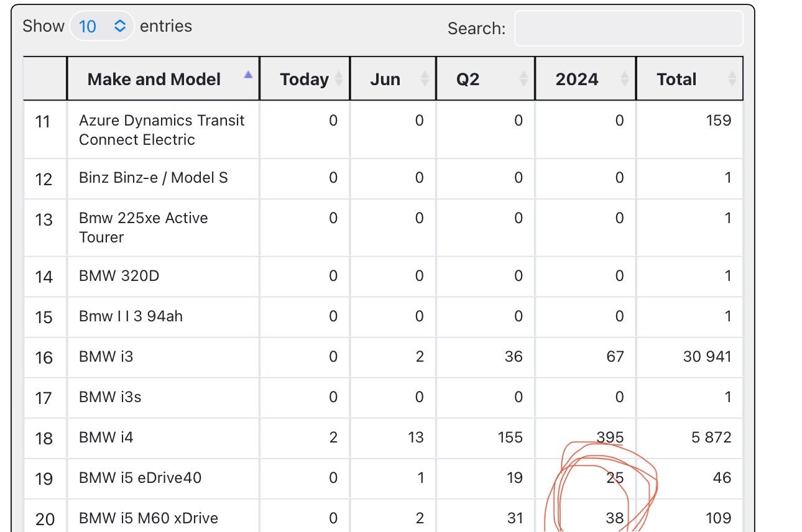Select BMW i5 M60 xDrive model name
This screenshot has width=802, height=532.
tap(149, 518)
